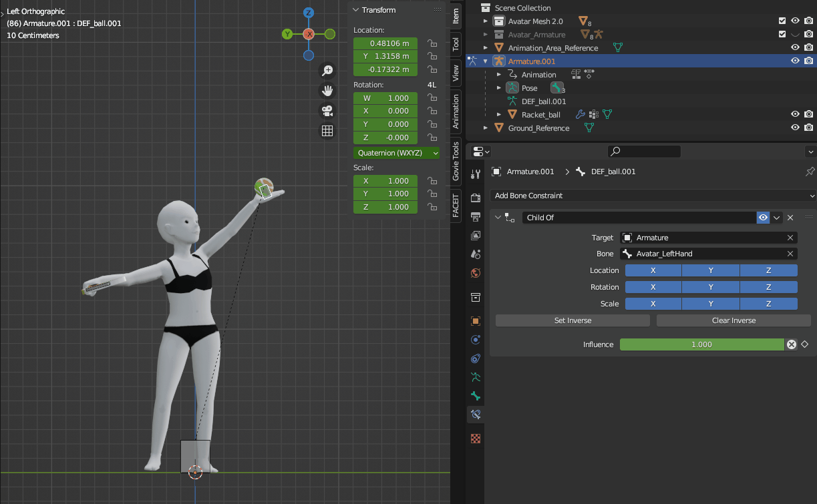This screenshot has width=817, height=504.
Task: Open the Bone properties tab icon
Action: [x=476, y=396]
